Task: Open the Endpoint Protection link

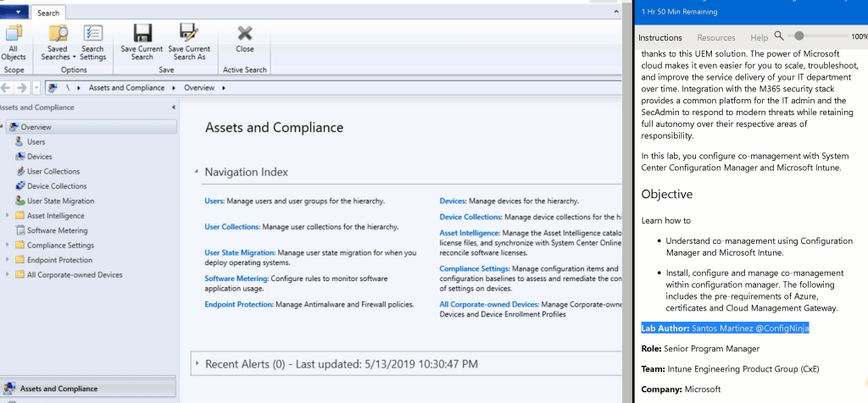Action: 238,304
